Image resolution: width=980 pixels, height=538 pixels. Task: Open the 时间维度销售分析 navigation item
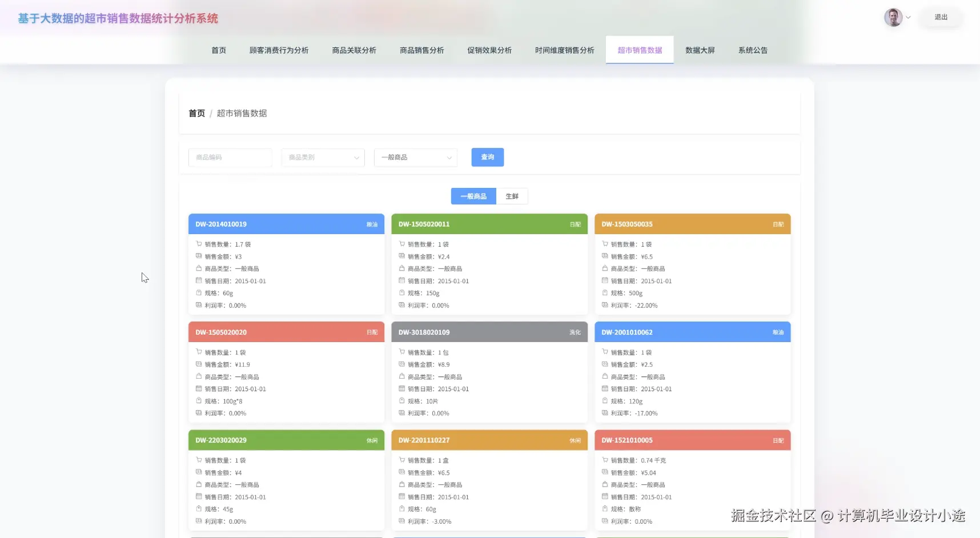pyautogui.click(x=565, y=50)
